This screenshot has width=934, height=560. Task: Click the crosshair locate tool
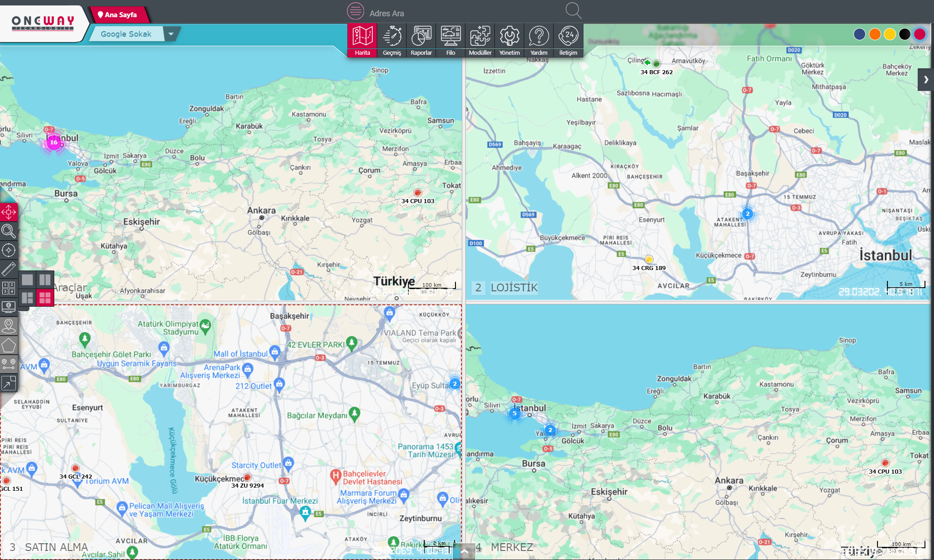point(9,250)
